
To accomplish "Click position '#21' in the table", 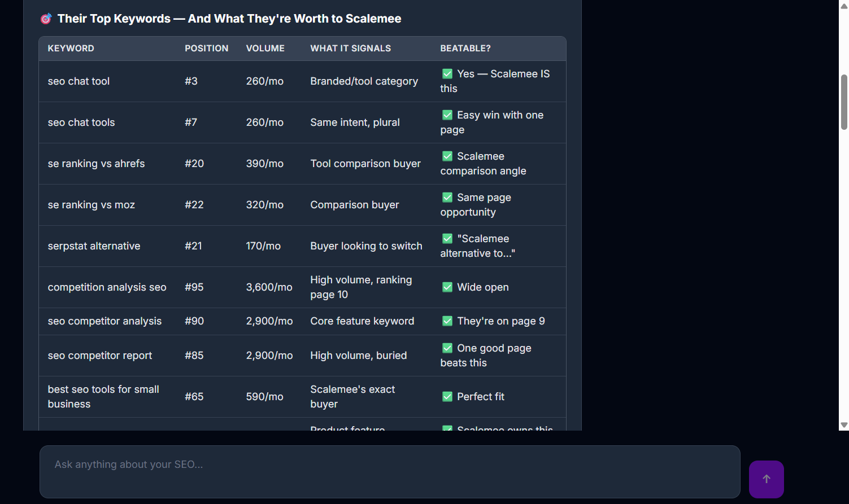I will click(x=194, y=246).
